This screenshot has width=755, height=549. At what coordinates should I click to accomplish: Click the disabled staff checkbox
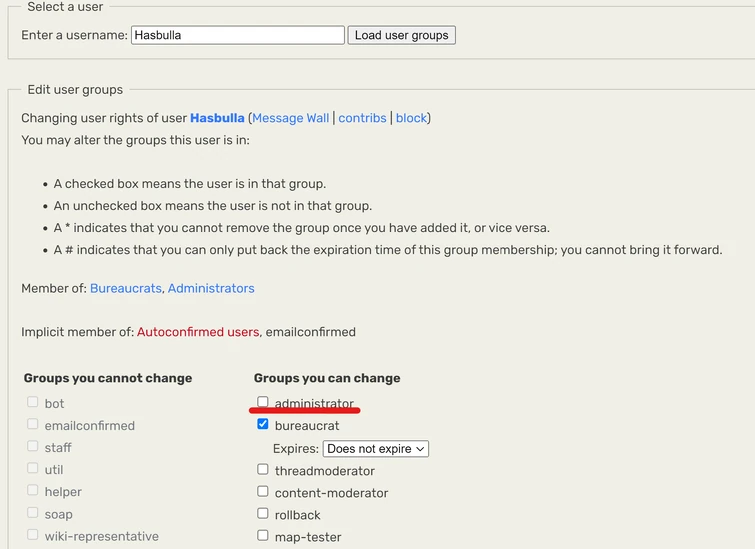(33, 446)
